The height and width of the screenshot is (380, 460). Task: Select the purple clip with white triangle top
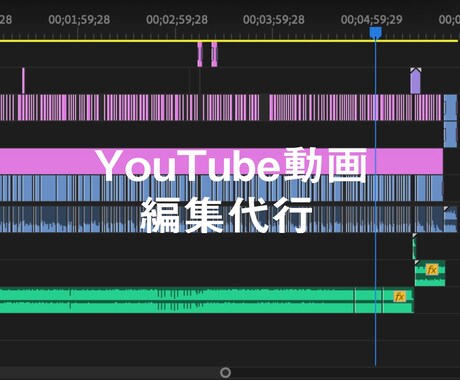(415, 81)
